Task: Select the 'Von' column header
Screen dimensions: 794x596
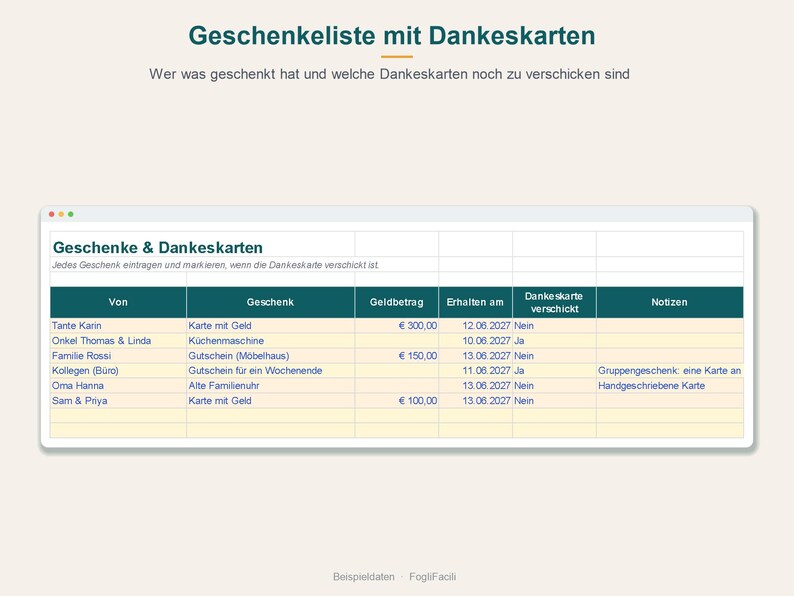Action: pos(118,302)
